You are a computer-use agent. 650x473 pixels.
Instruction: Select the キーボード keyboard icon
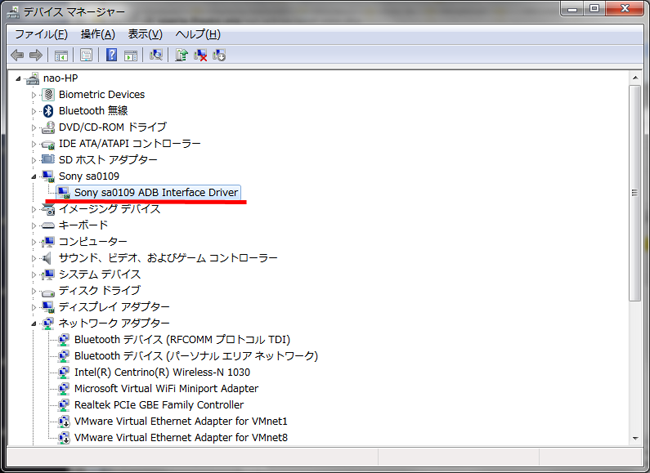click(x=48, y=226)
